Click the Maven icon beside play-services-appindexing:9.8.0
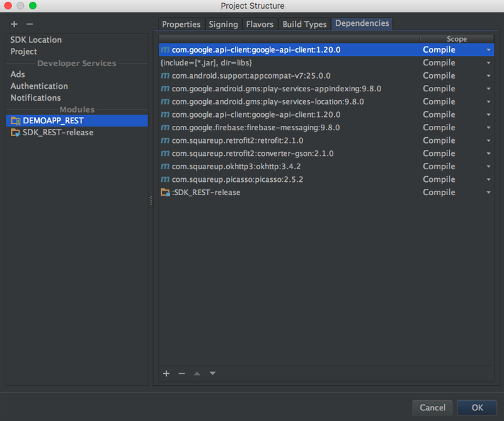 click(165, 88)
